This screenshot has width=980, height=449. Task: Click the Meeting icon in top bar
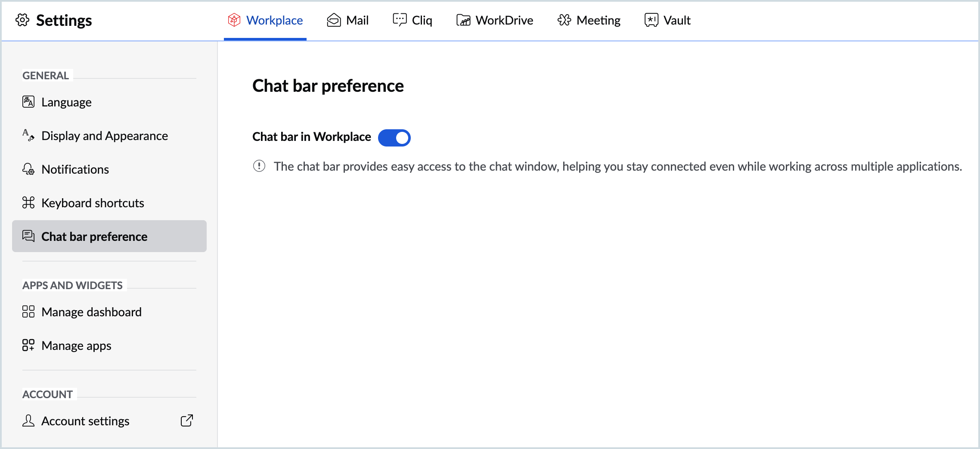pos(564,20)
